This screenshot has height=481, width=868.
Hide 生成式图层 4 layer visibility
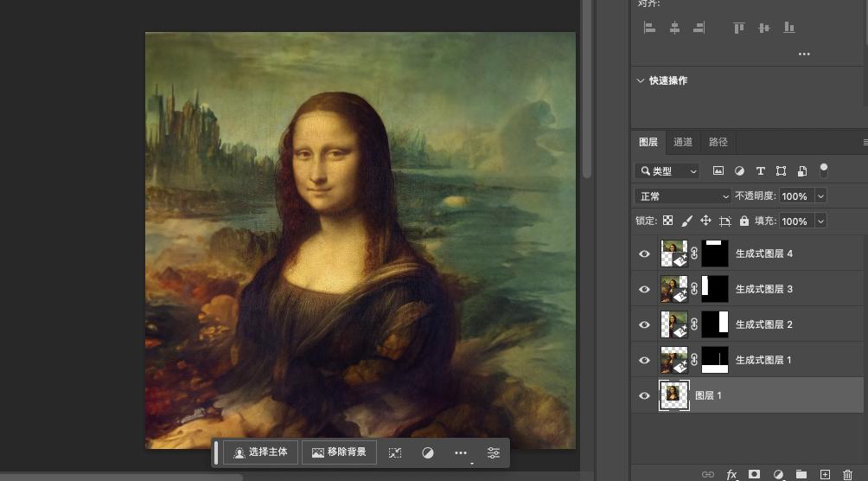pos(644,254)
